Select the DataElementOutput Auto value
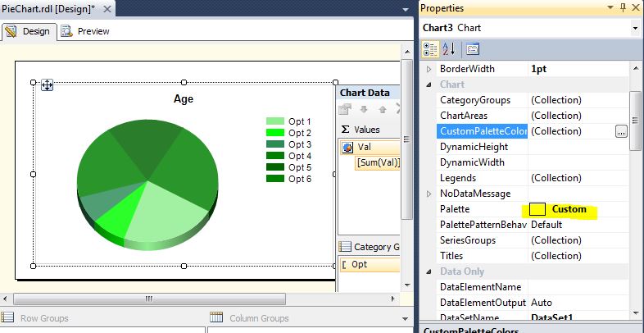 click(x=542, y=303)
